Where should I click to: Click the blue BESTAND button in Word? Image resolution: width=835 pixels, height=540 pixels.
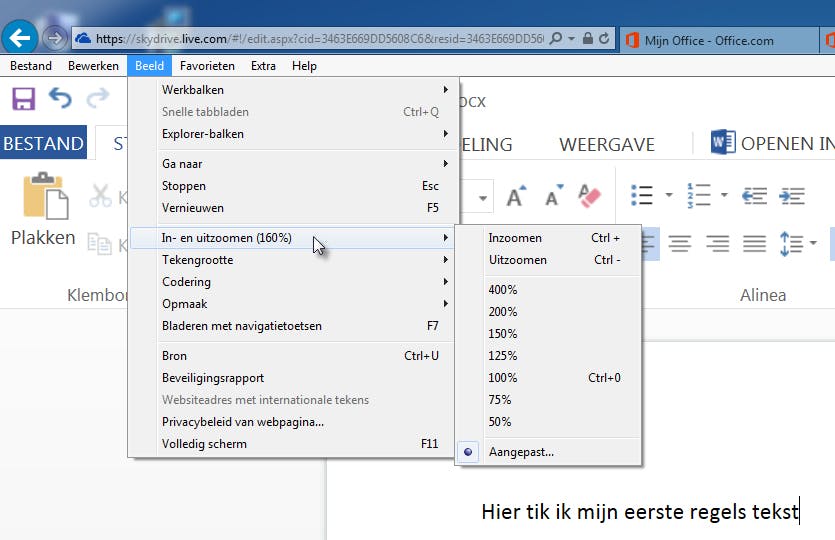pyautogui.click(x=43, y=143)
